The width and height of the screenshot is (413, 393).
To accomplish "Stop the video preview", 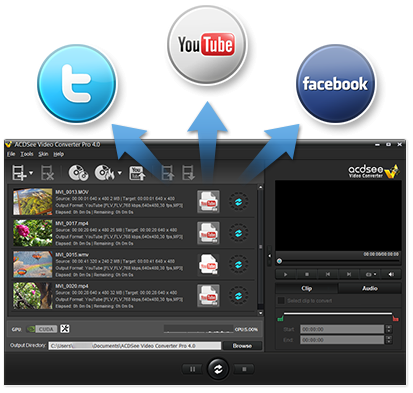I will point(307,274).
